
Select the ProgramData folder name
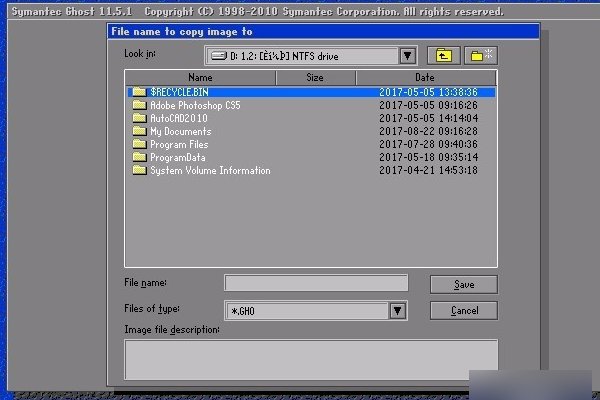coord(178,157)
